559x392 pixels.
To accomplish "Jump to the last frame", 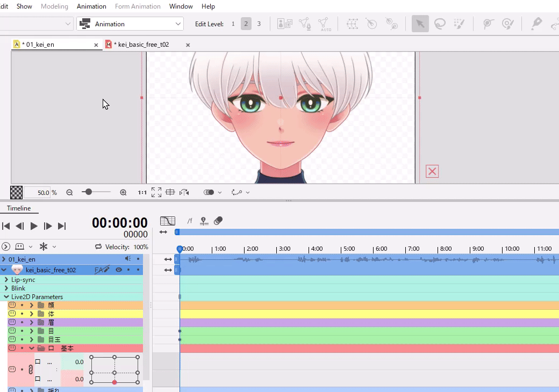I will click(62, 226).
